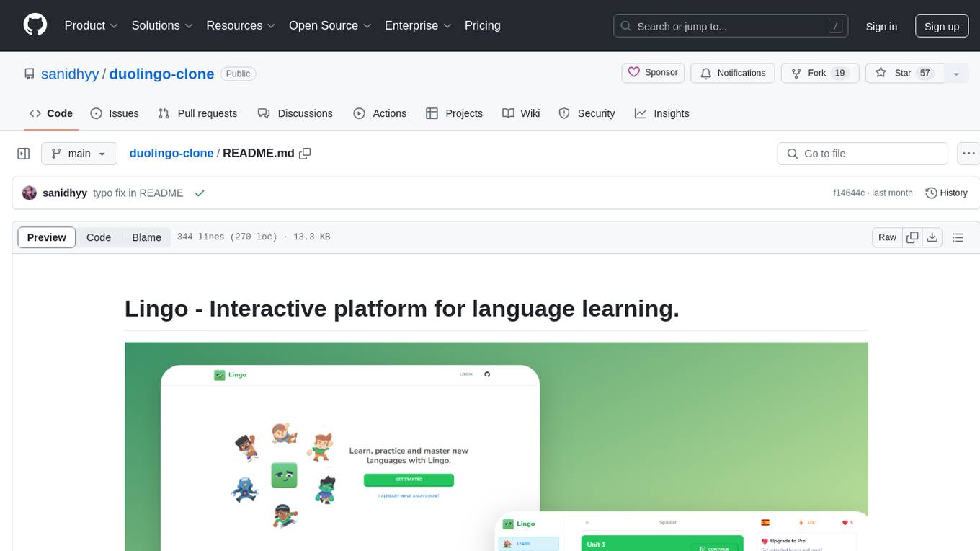The height and width of the screenshot is (551, 980).
Task: Switch to the Discussions tab
Action: (x=295, y=113)
